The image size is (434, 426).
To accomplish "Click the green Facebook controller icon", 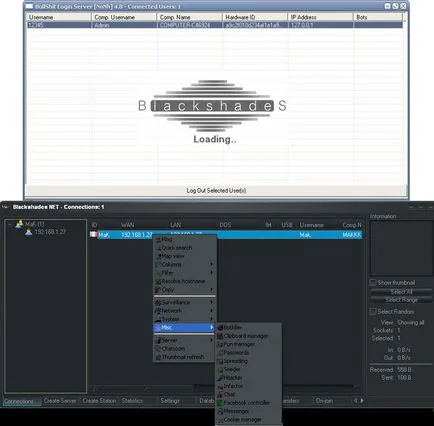I will click(x=220, y=403).
